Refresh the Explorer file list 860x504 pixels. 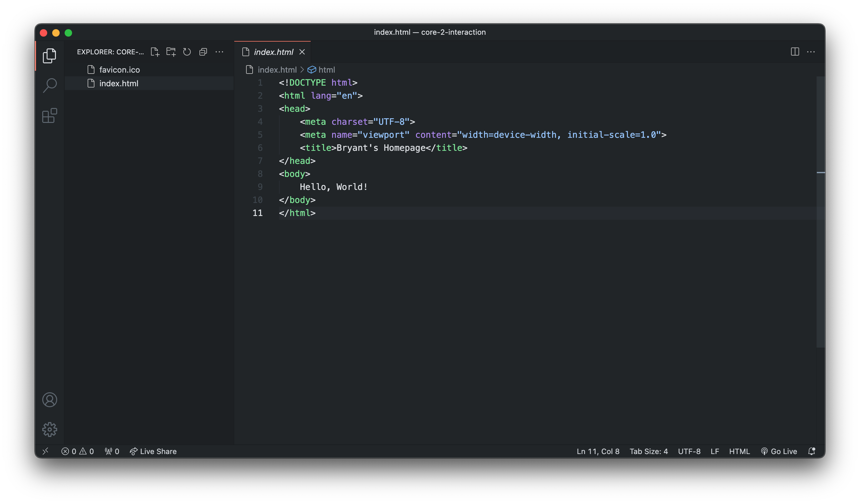187,52
